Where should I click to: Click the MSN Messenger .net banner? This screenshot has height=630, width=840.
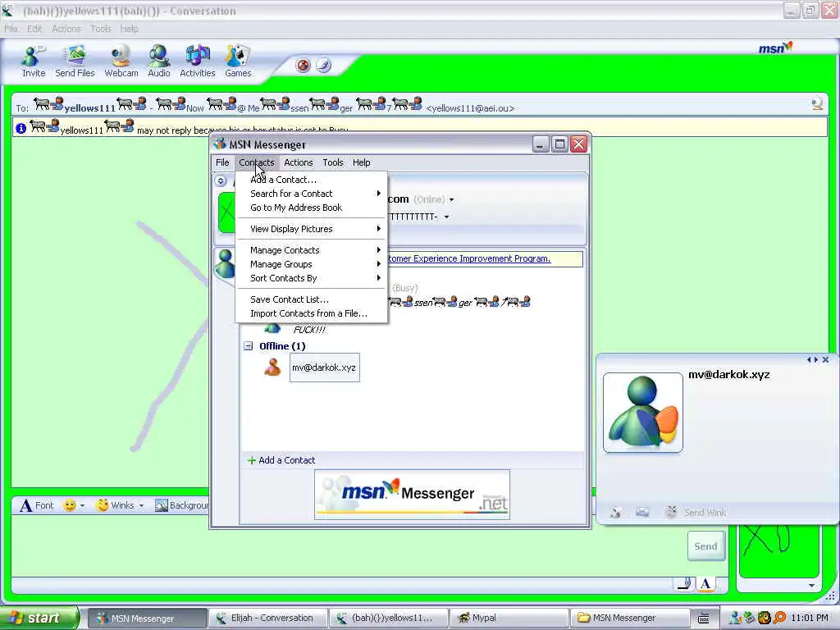412,495
